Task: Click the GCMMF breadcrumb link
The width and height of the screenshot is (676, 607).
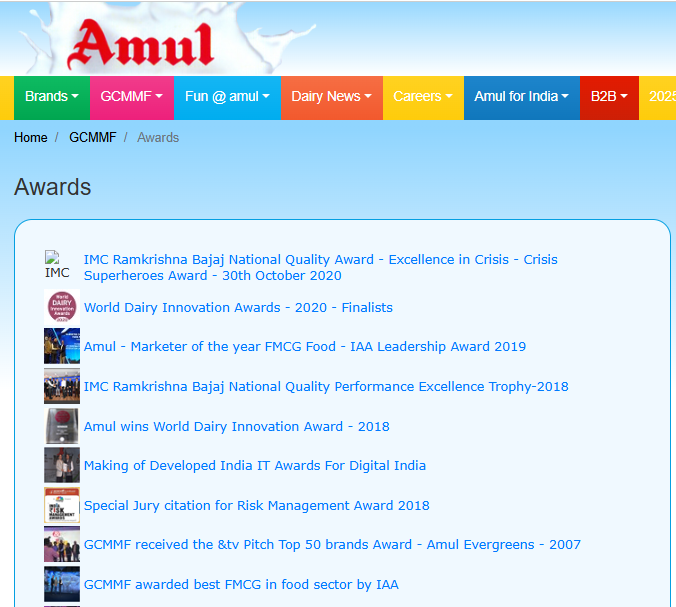Action: pyautogui.click(x=90, y=137)
